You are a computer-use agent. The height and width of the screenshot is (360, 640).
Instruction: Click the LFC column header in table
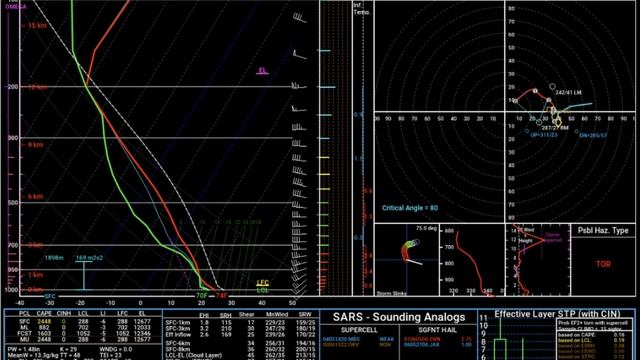tap(122, 313)
